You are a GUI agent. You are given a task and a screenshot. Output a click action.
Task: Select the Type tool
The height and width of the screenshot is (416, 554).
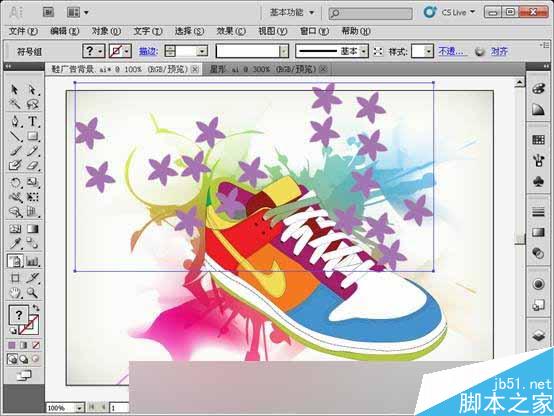(32, 122)
